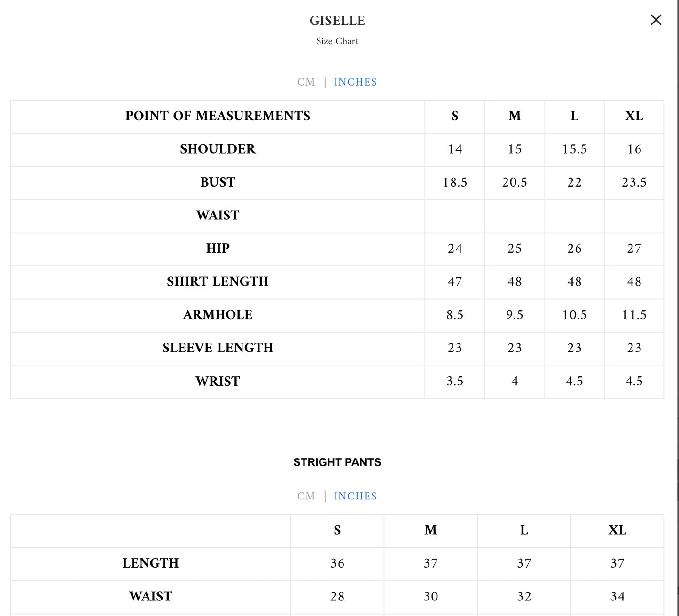Select the SHOULDER row label
This screenshot has width=679, height=616.
point(218,149)
